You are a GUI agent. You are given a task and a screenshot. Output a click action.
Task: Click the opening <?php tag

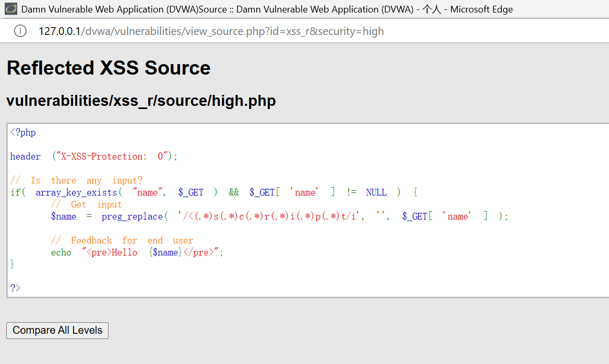tap(23, 132)
